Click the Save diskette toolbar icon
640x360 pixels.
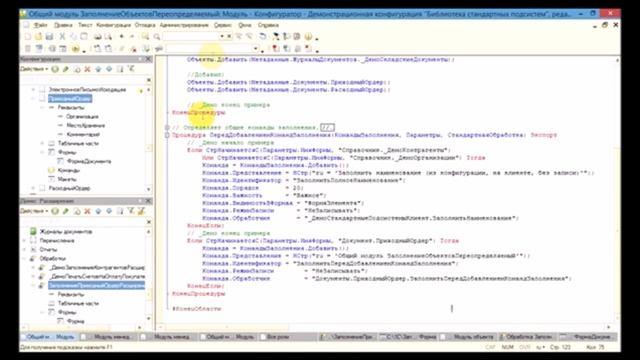point(49,37)
